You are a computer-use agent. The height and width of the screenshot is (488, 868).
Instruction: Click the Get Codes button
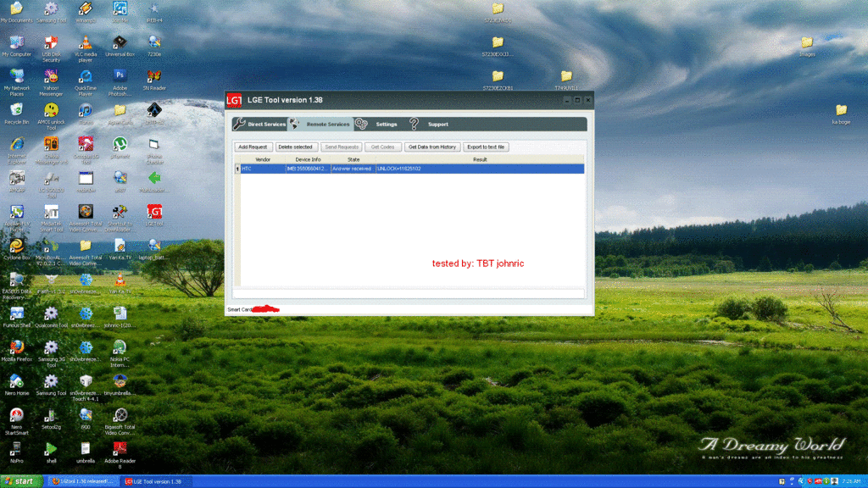click(x=383, y=147)
